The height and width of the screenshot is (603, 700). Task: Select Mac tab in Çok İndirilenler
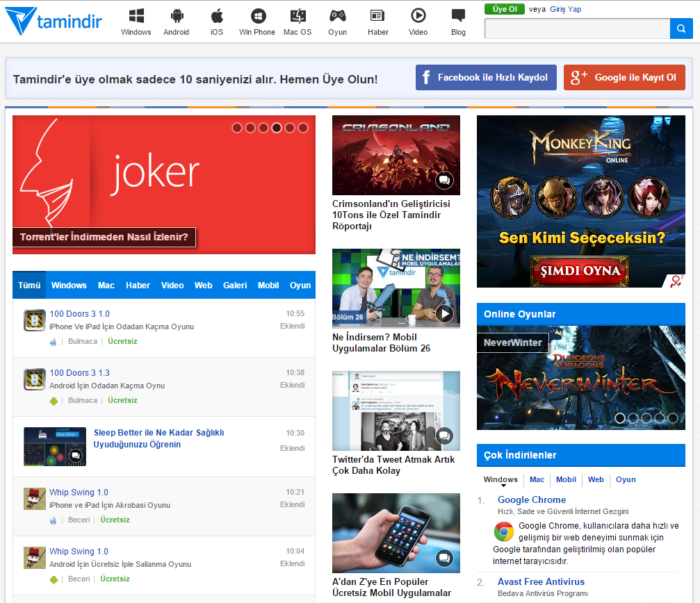(x=537, y=479)
